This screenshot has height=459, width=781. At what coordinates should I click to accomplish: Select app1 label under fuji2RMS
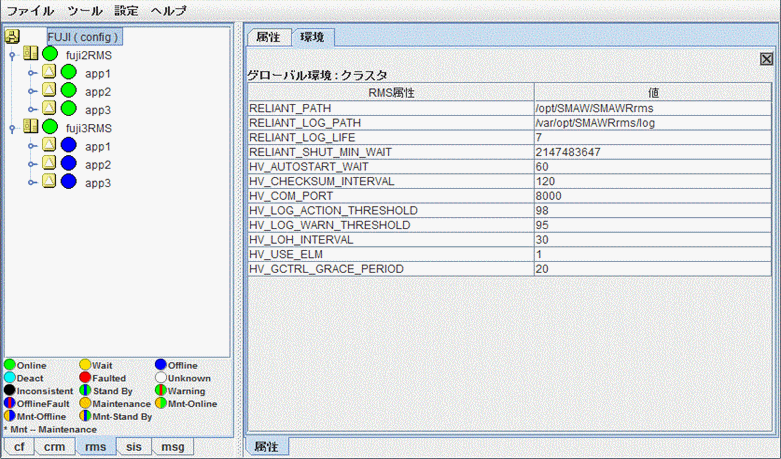98,74
